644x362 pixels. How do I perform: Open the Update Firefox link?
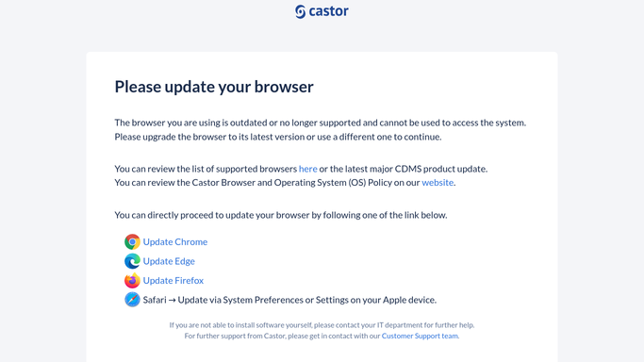click(x=173, y=280)
